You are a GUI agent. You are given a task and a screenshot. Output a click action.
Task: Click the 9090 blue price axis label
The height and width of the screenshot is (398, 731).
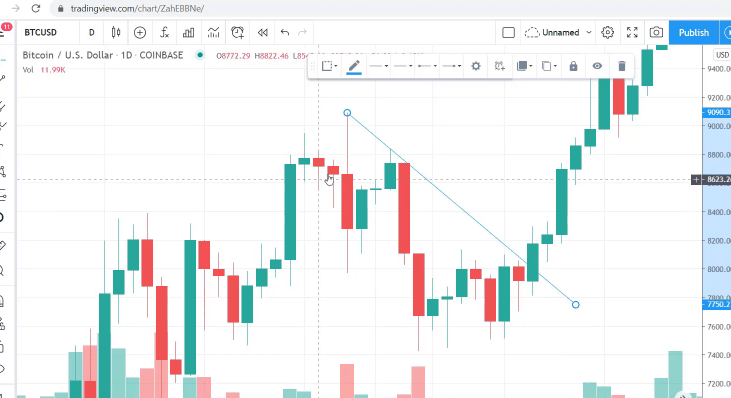pos(717,112)
